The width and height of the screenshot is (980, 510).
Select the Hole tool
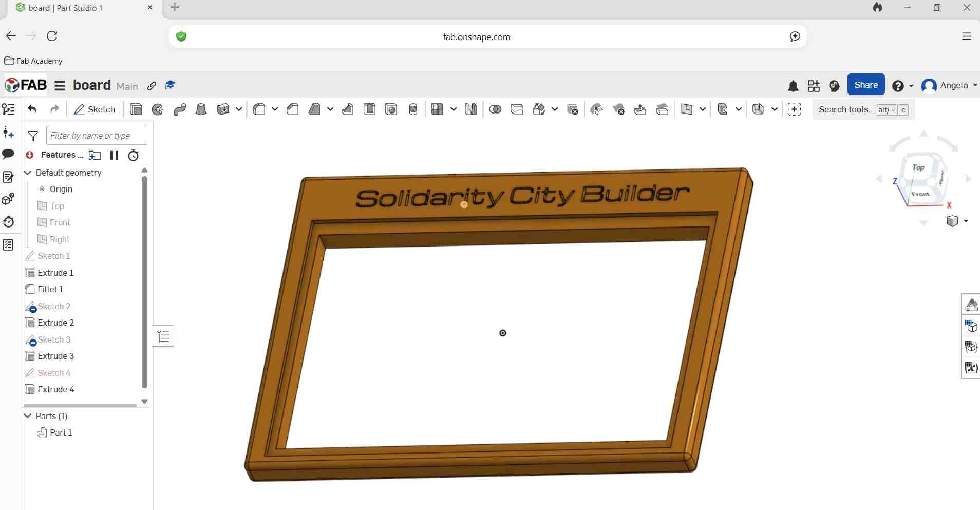pos(391,109)
